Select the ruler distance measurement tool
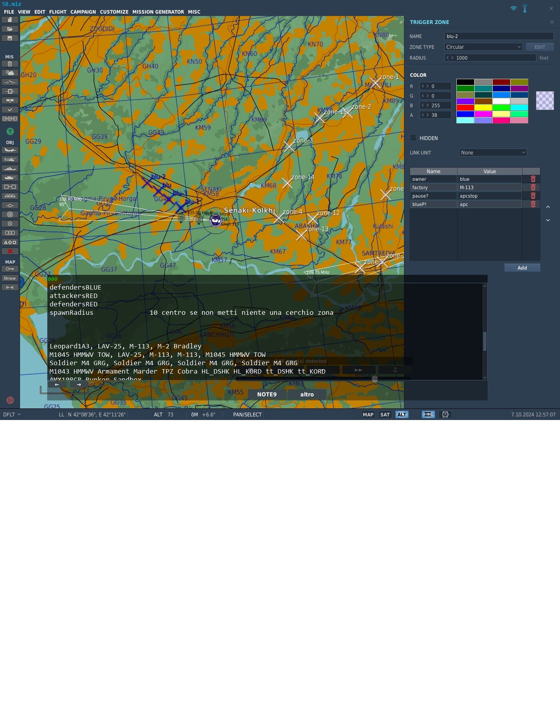The height and width of the screenshot is (728, 560). (x=10, y=287)
